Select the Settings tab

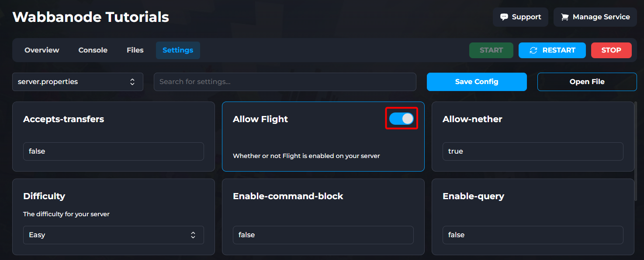[x=177, y=50]
